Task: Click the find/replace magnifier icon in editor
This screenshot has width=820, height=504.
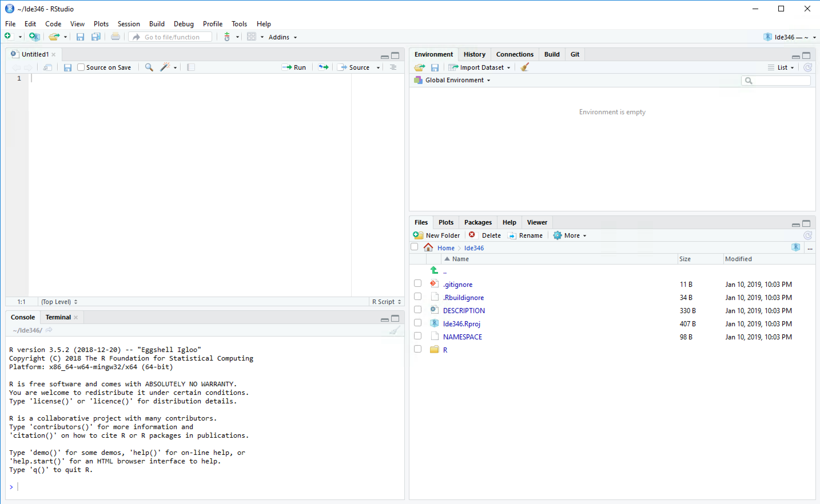Action: 149,67
